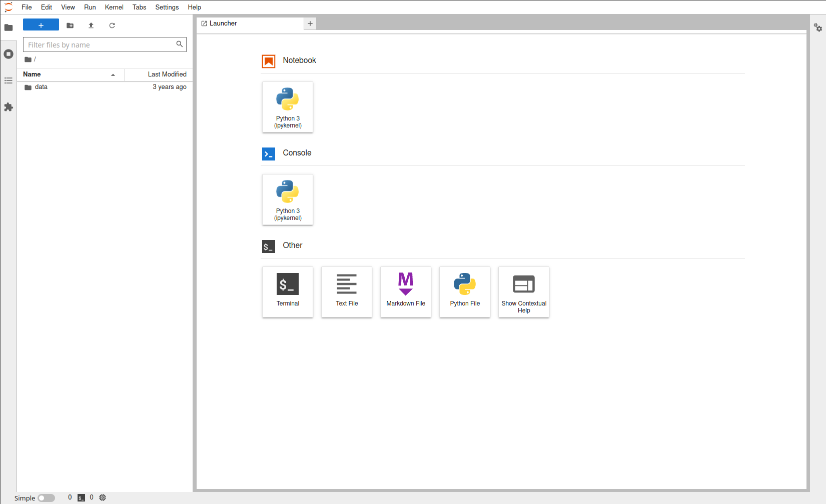Open Terminal from the launcher
This screenshot has width=826, height=504.
click(x=288, y=292)
